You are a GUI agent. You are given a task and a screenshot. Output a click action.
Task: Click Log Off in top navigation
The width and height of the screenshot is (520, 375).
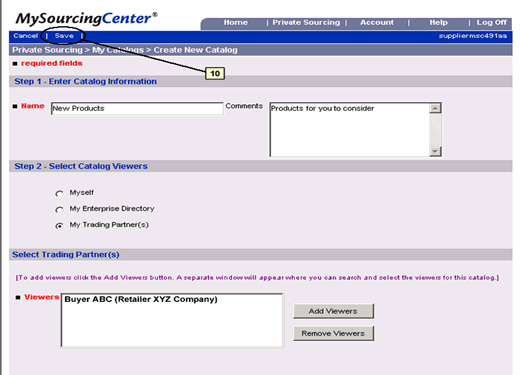point(491,23)
